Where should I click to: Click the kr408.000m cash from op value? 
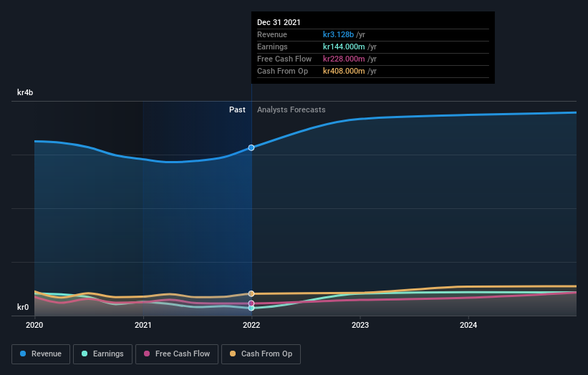tap(344, 71)
